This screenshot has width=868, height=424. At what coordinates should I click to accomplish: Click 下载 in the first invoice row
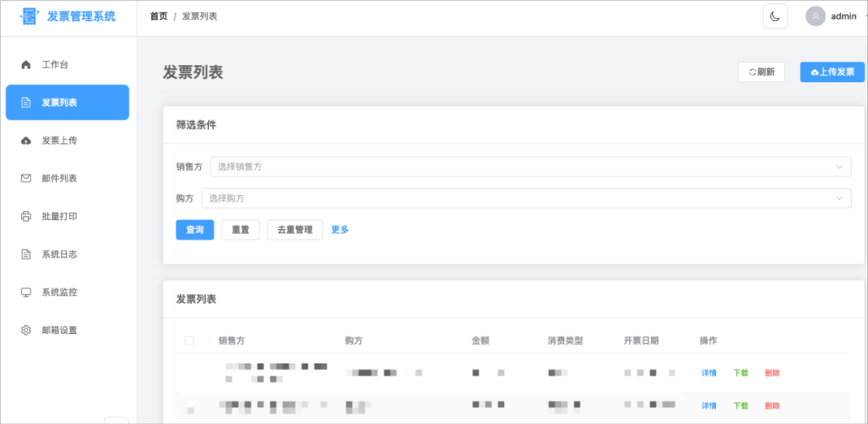[x=741, y=373]
